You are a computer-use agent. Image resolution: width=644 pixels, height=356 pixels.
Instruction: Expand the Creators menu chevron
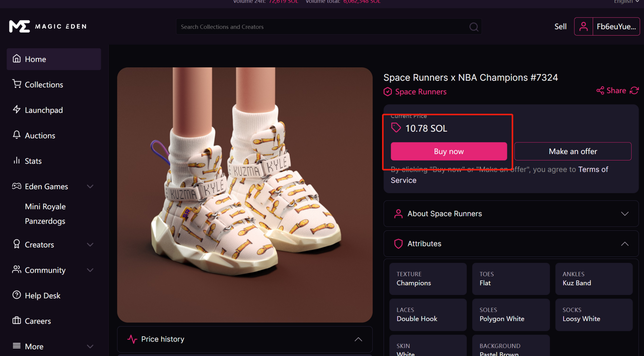click(x=90, y=245)
